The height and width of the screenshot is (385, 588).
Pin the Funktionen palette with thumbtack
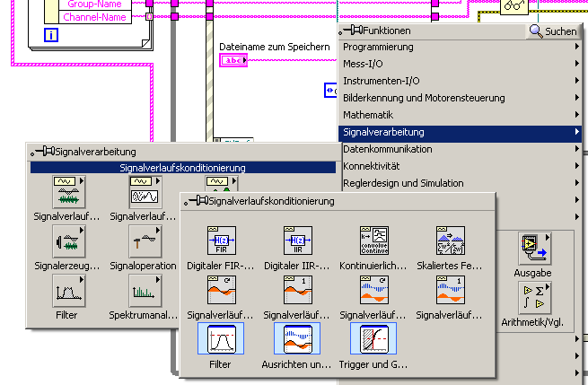tap(351, 30)
